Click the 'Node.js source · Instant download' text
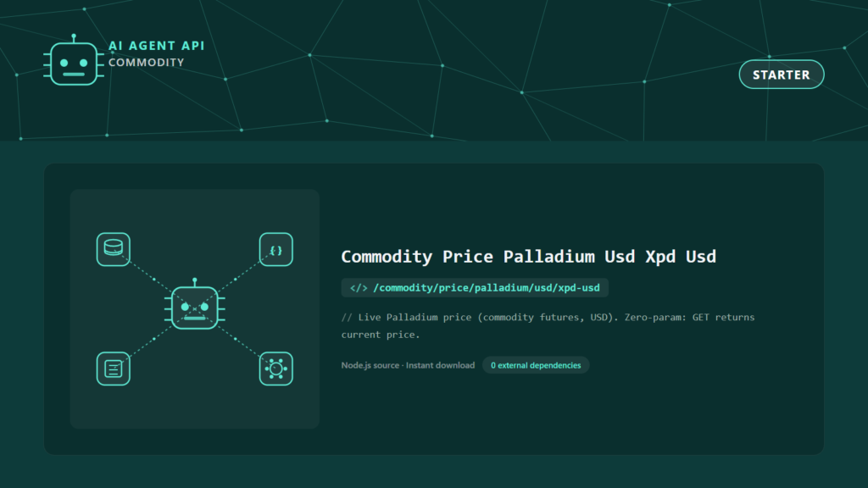 (x=408, y=365)
